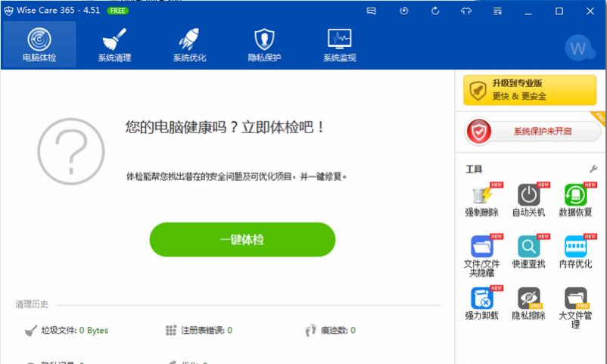
Task: Click the 注册表错误: 0 entry
Action: click(199, 330)
